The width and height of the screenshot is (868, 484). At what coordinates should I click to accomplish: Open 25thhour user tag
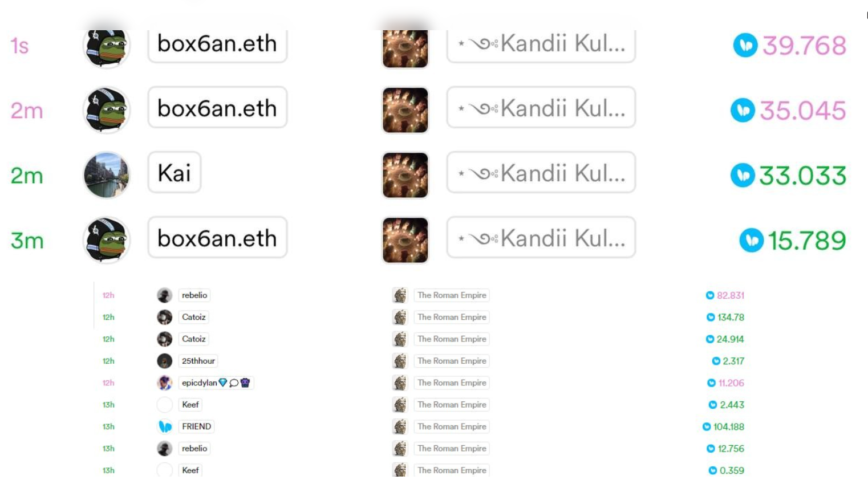tap(198, 361)
